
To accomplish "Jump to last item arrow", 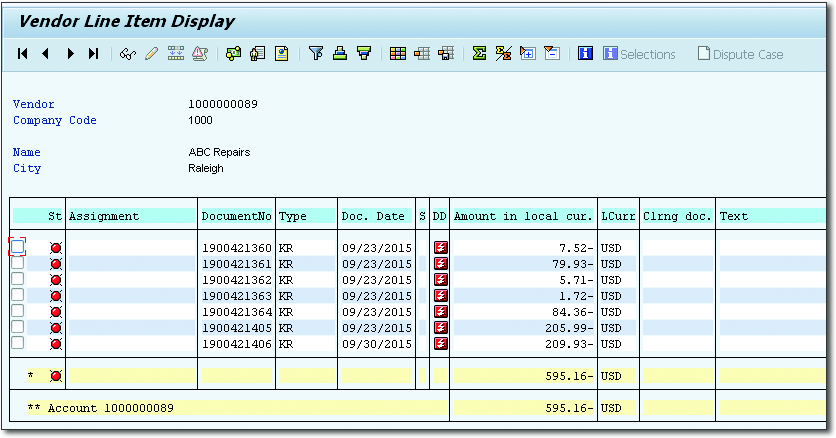I will pos(94,54).
